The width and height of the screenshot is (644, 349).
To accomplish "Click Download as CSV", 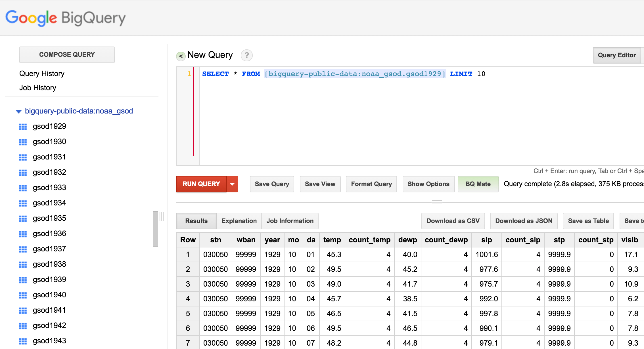I will pos(453,221).
